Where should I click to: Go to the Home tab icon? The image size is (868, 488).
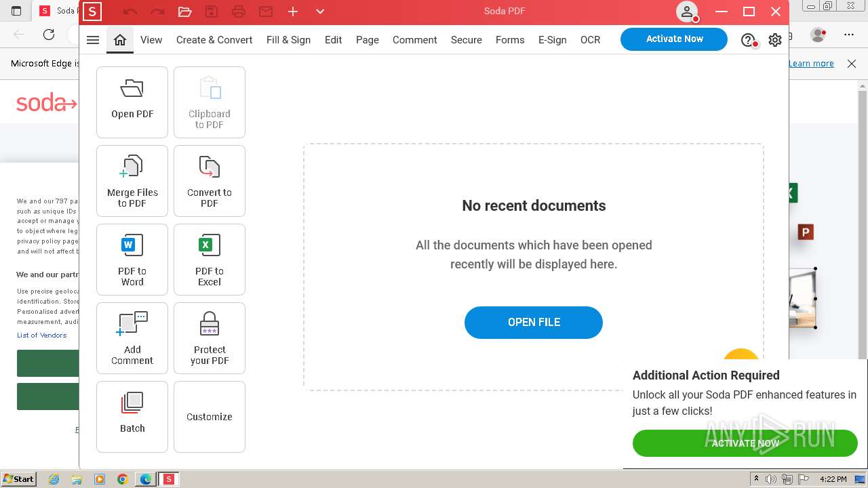tap(120, 40)
